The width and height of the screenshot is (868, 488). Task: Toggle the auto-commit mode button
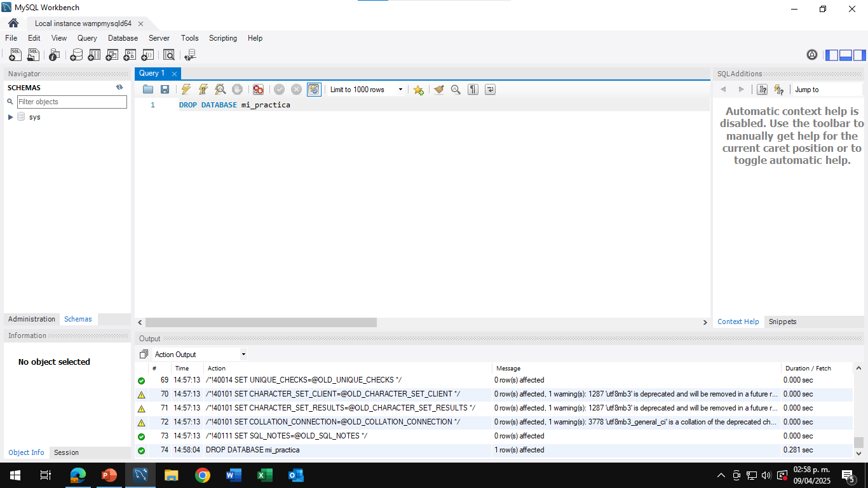point(314,90)
